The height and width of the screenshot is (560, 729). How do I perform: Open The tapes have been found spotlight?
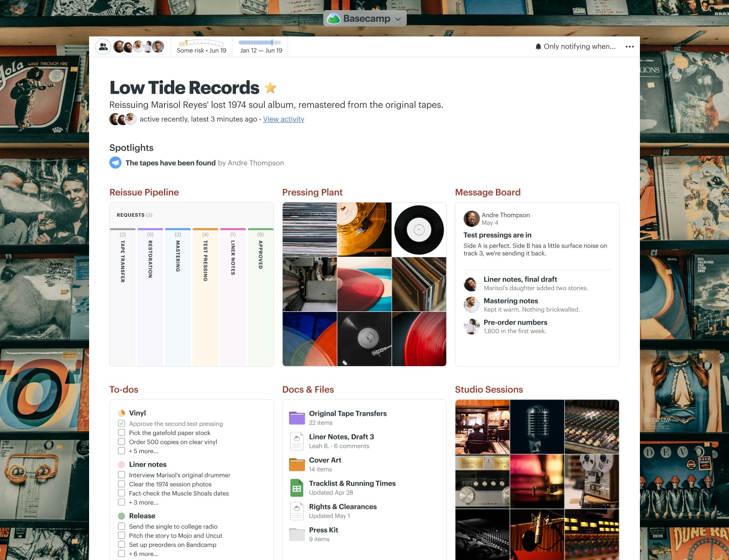171,163
